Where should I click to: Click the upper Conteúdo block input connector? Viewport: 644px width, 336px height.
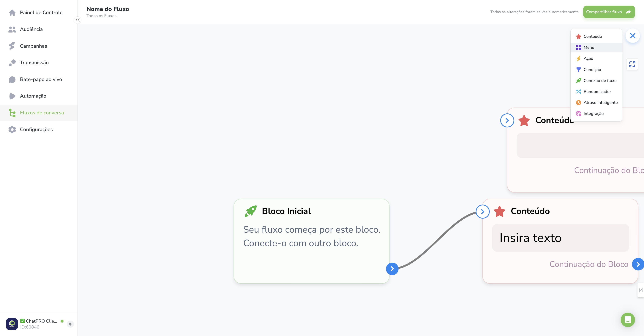(507, 120)
